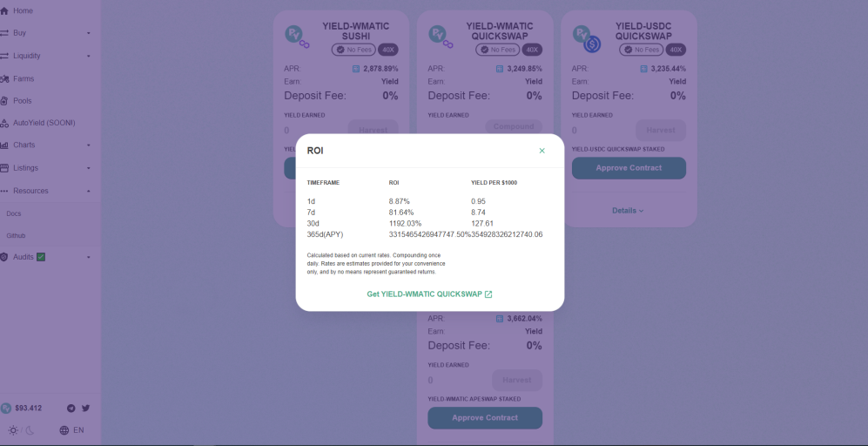The width and height of the screenshot is (868, 446).
Task: Click the 1d ROI value 8.87%
Action: [x=400, y=202]
